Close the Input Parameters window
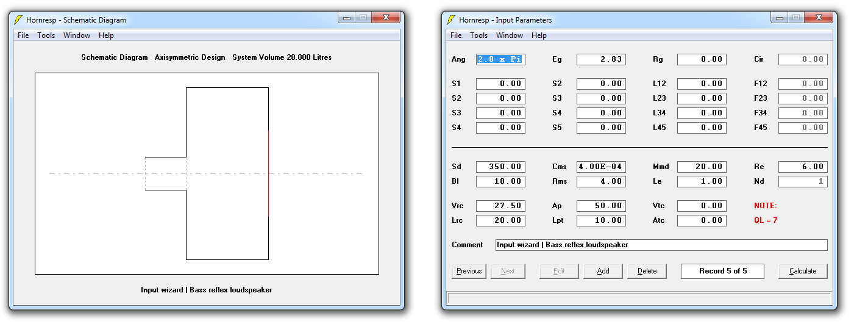 point(818,18)
